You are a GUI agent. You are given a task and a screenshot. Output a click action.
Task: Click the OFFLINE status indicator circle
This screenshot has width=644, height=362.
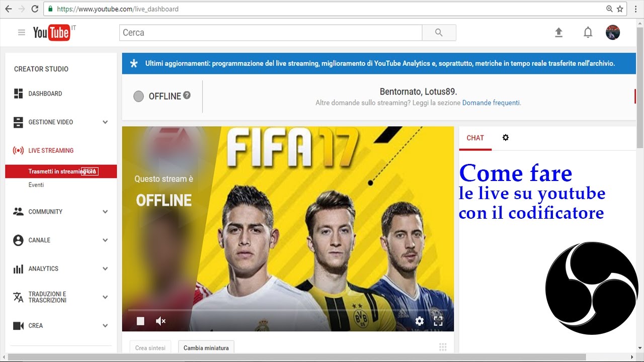[x=138, y=96]
